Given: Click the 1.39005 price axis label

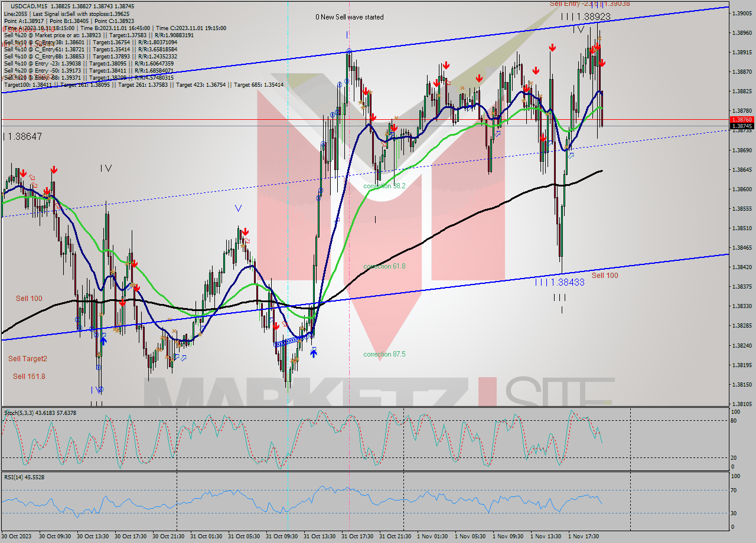Looking at the screenshot, I should (742, 14).
